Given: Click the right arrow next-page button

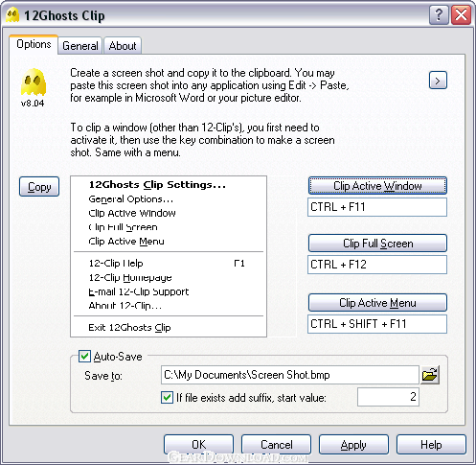Looking at the screenshot, I should click(438, 81).
